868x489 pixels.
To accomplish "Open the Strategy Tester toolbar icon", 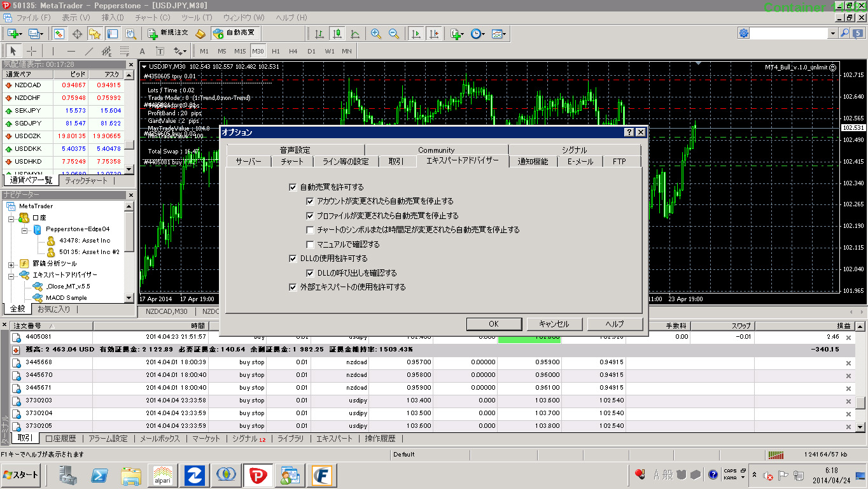I will point(130,33).
